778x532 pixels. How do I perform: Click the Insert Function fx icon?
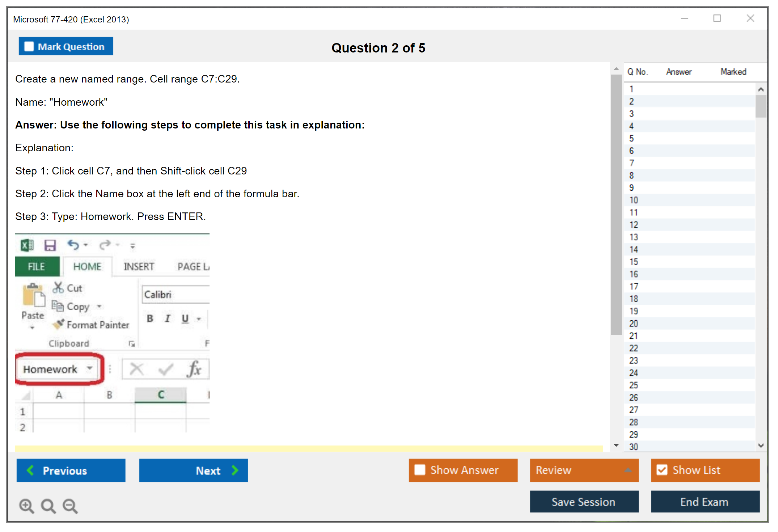pyautogui.click(x=194, y=369)
